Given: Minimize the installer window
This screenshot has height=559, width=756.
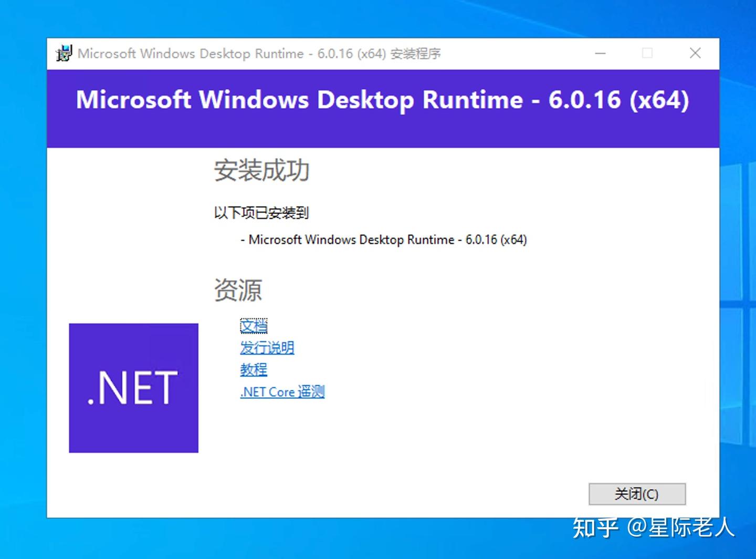Looking at the screenshot, I should click(601, 53).
